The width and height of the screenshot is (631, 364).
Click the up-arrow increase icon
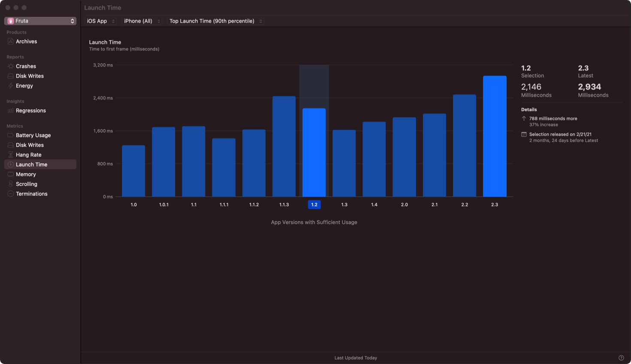524,118
